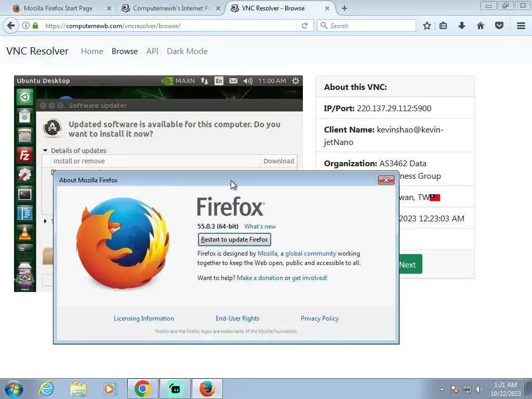Open the Firefox hamburger menu
The image size is (532, 399).
click(521, 25)
